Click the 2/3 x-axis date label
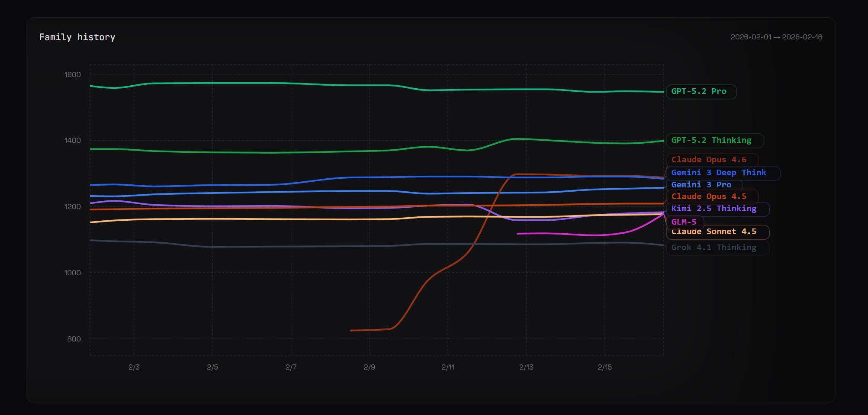 point(134,367)
